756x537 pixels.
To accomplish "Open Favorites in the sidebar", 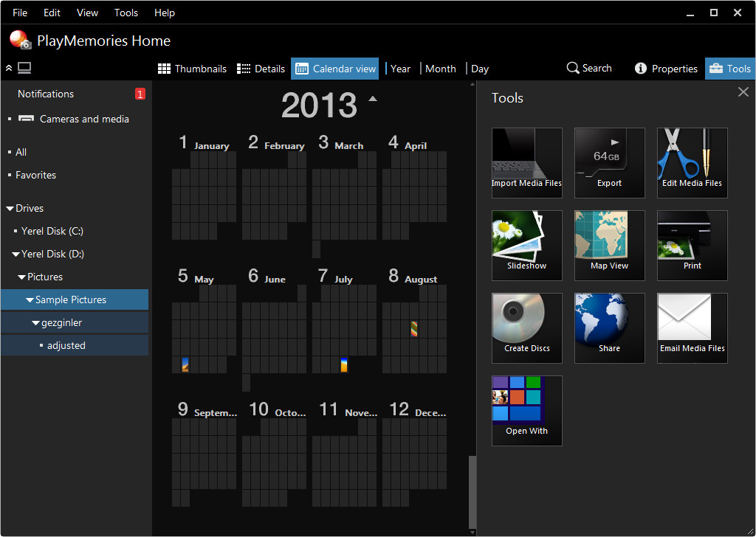I will pyautogui.click(x=35, y=176).
